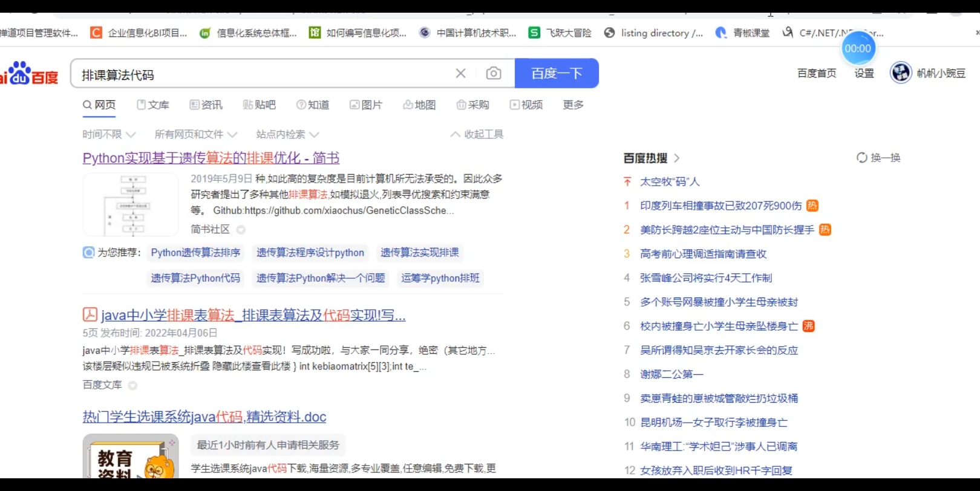Click the 00:00 recording timer bubble
Viewport: 980px width, 491px height.
(858, 48)
